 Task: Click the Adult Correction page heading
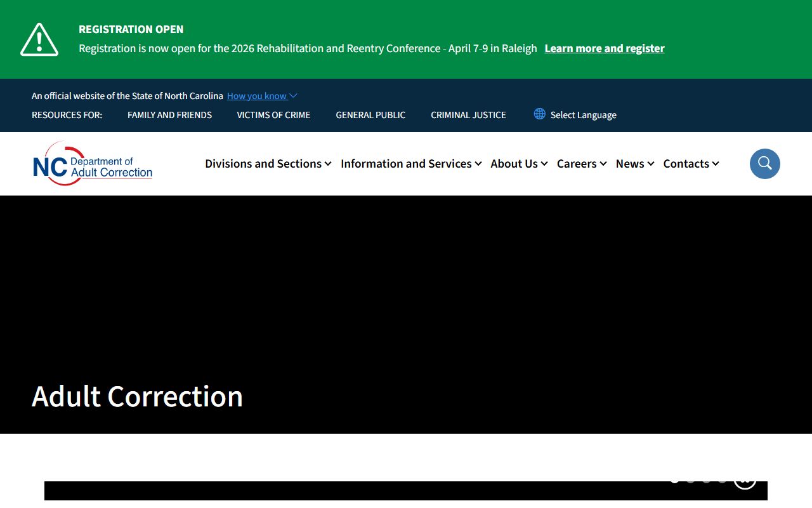137,396
